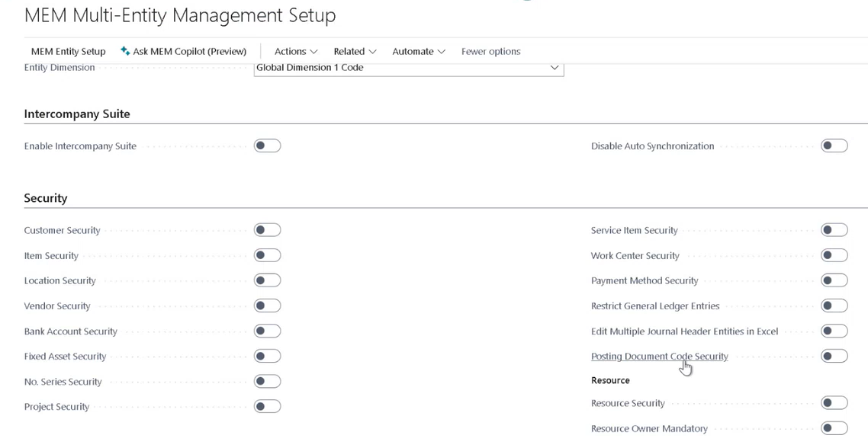Toggle Disable Auto Synchronization switch
Viewport: 868px width, 448px height.
point(834,146)
